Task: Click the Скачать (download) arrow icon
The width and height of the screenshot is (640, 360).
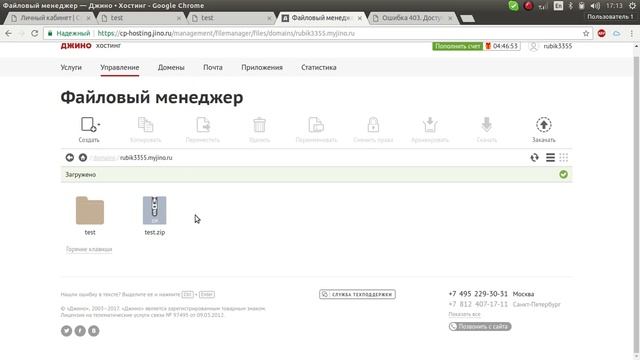Action: coord(487,125)
